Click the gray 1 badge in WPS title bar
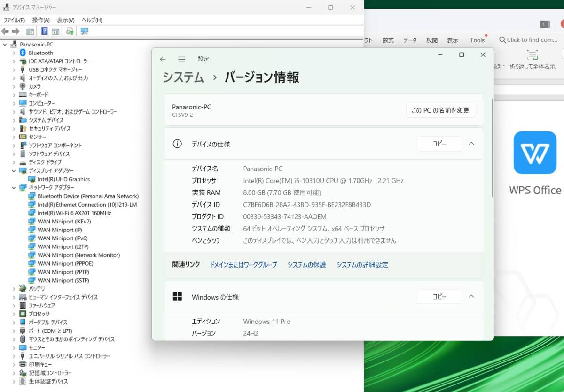This screenshot has width=564, height=392. pos(544,24)
